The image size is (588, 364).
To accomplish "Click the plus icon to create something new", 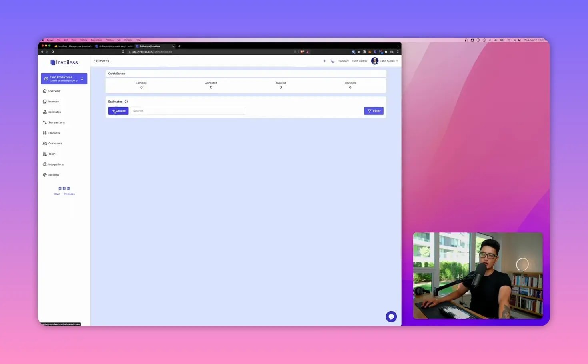I will (x=324, y=61).
